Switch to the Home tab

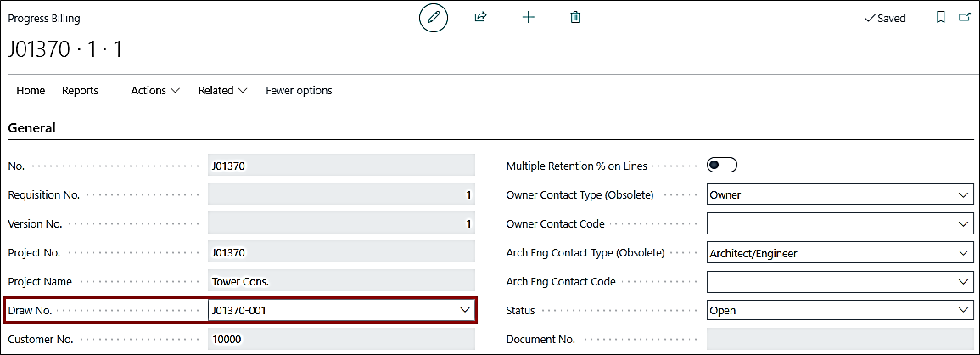(31, 90)
